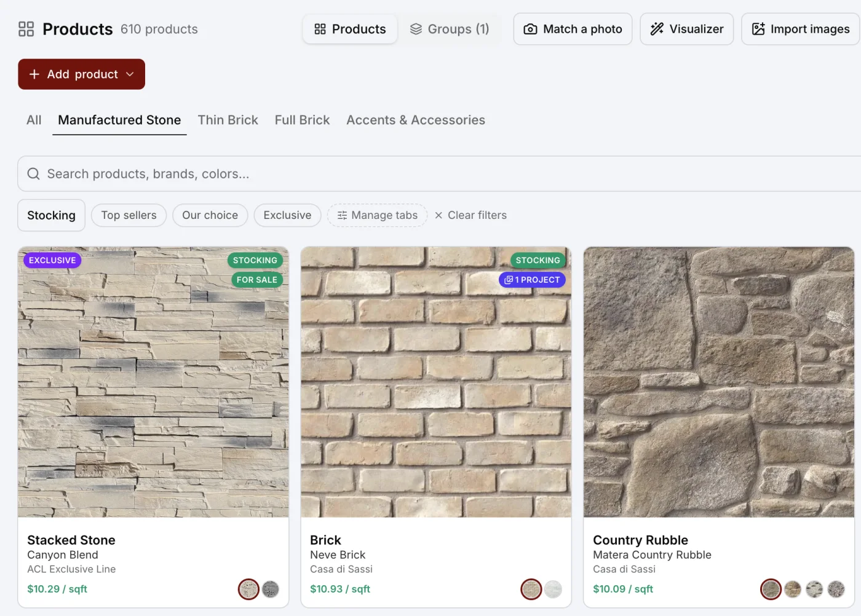861x616 pixels.
Task: Select the Thin Brick tab
Action: tap(228, 120)
